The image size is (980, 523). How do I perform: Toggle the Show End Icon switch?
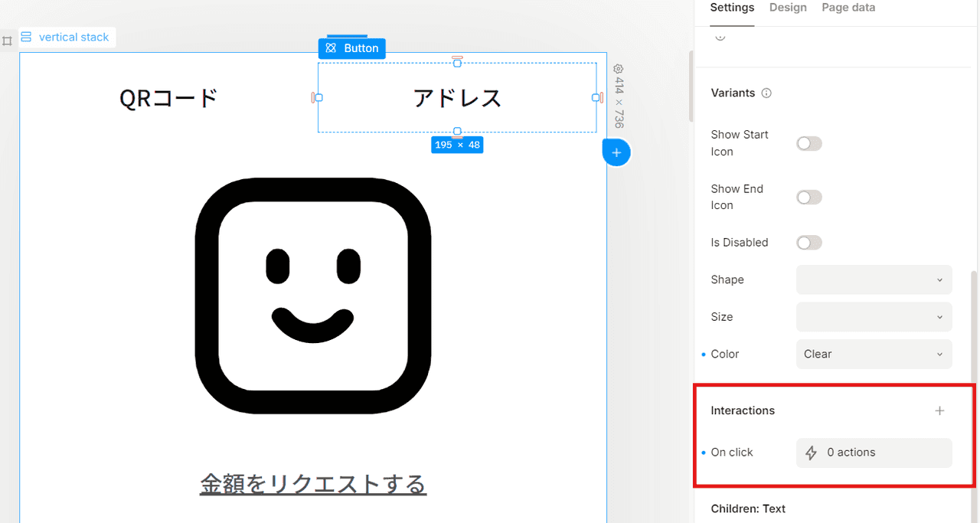[x=809, y=197]
